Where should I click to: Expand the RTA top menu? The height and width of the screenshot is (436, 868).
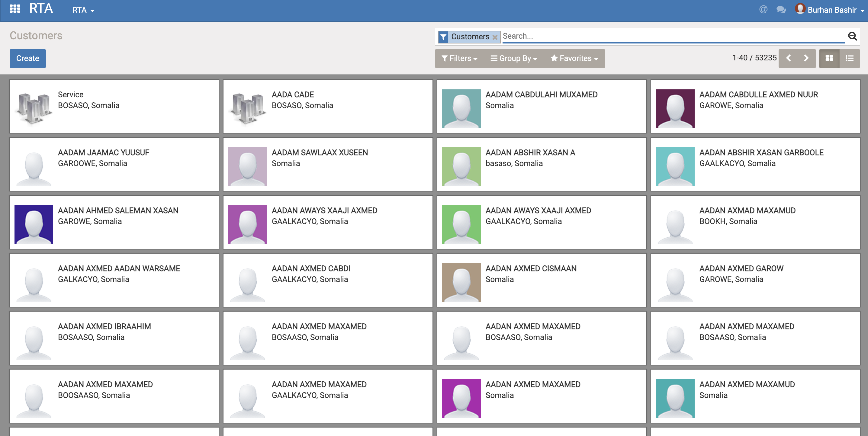[83, 10]
